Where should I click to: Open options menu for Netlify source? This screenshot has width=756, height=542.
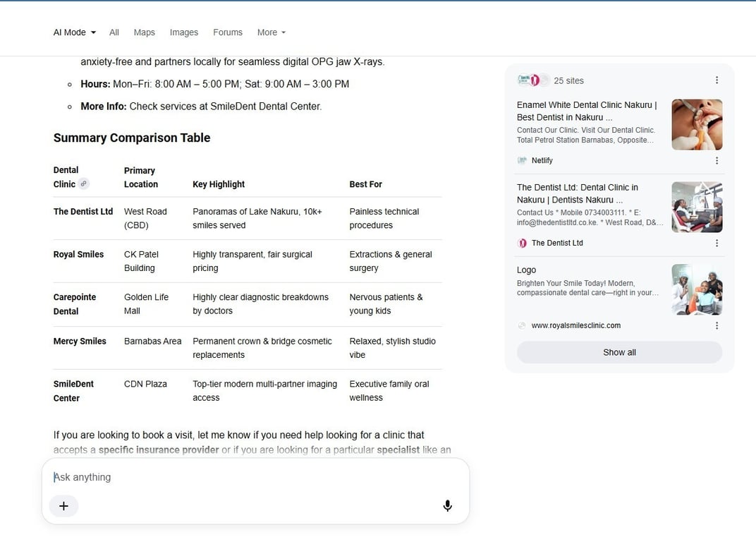click(717, 160)
